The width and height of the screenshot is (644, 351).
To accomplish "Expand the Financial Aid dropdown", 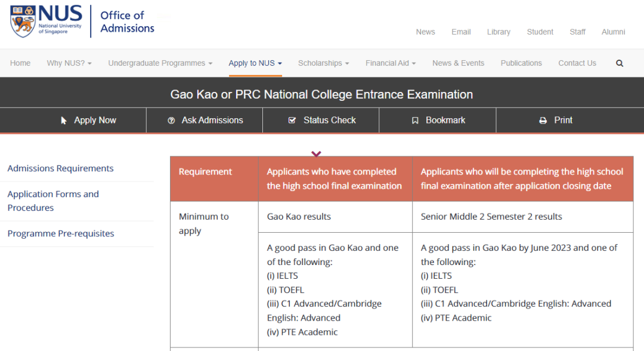I will click(391, 63).
